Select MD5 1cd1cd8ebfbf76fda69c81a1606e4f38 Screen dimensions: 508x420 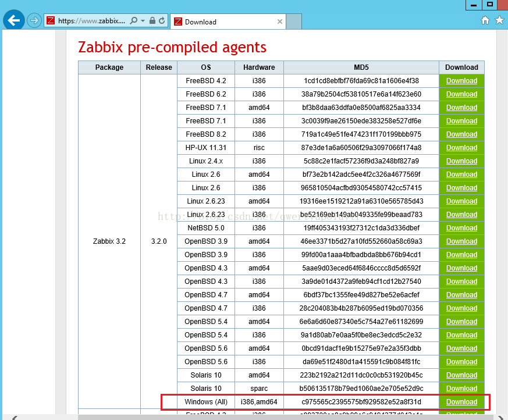361,81
